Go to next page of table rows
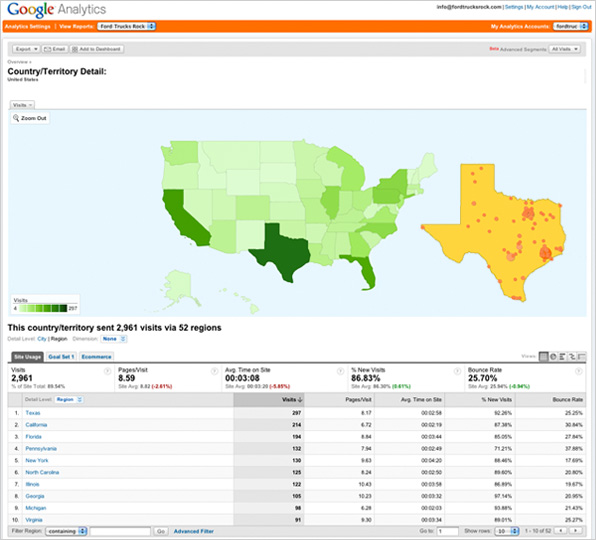596x540 pixels. coord(575,530)
